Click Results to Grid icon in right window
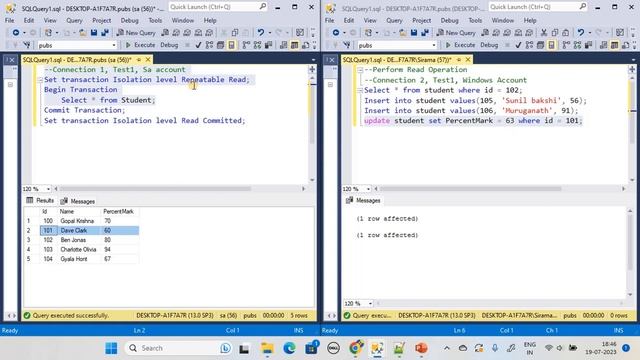Viewport: 640px width, 360px height. (615, 45)
